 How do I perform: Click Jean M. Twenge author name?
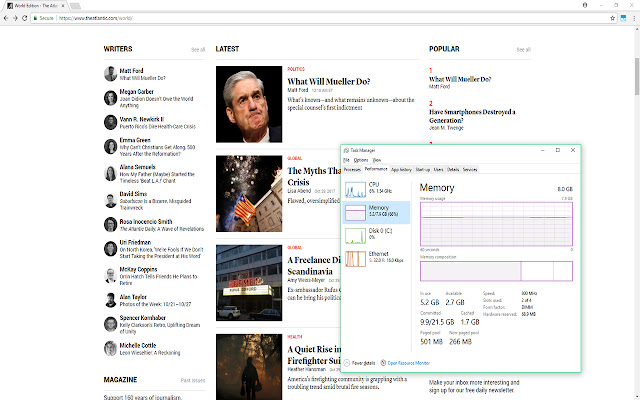[x=446, y=128]
